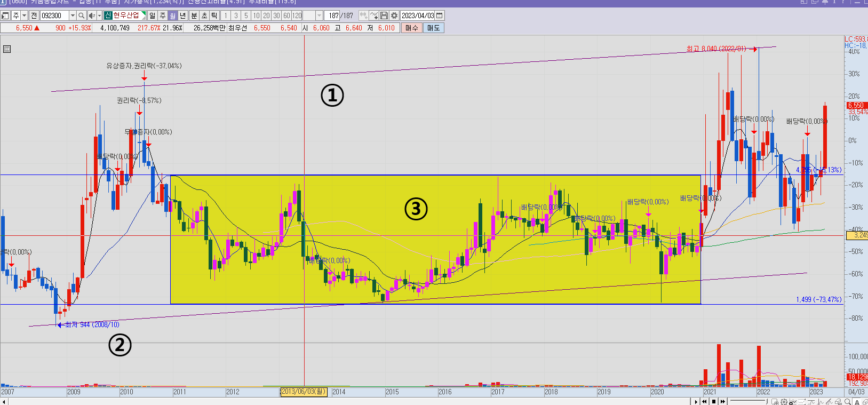Choose the 30 interval button
868x405 pixels.
(276, 15)
